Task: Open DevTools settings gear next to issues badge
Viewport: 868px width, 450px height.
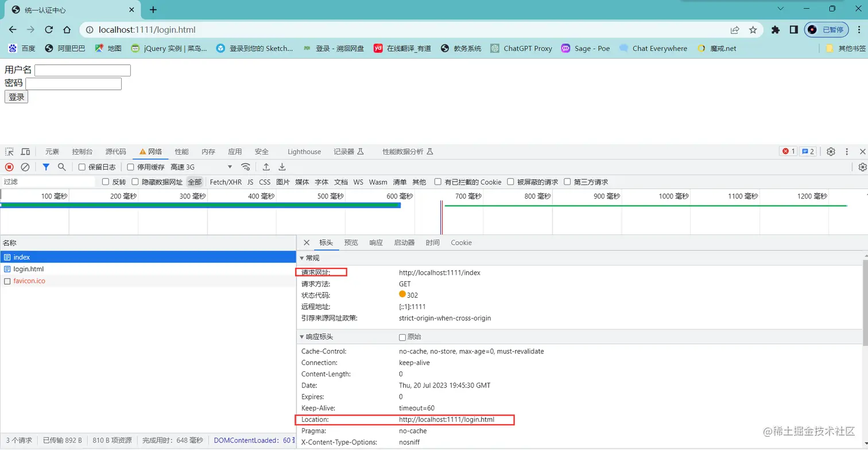Action: click(831, 152)
